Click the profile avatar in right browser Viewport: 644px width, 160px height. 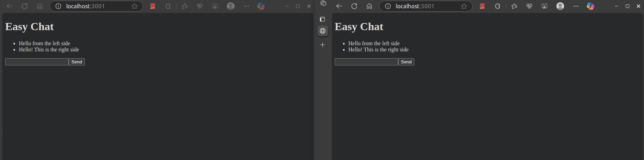pyautogui.click(x=560, y=6)
